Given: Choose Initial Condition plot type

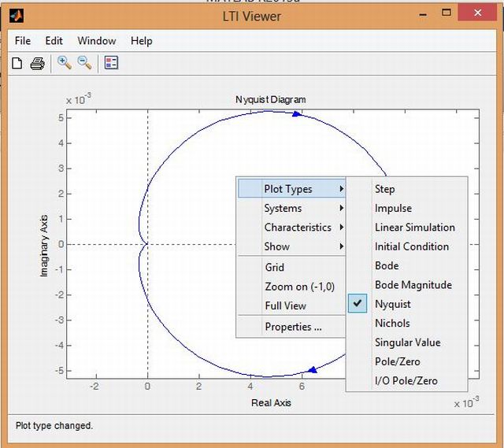Looking at the screenshot, I should point(406,246).
